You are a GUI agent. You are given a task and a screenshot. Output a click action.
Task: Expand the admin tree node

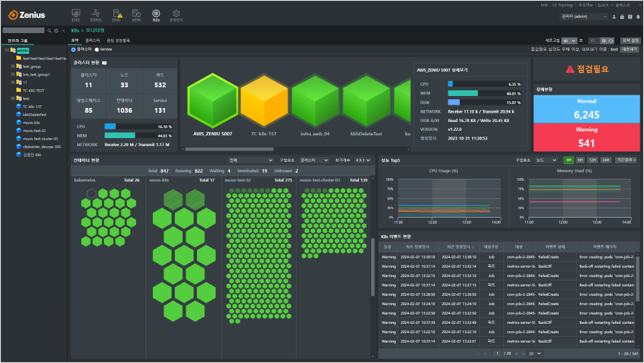(7, 50)
